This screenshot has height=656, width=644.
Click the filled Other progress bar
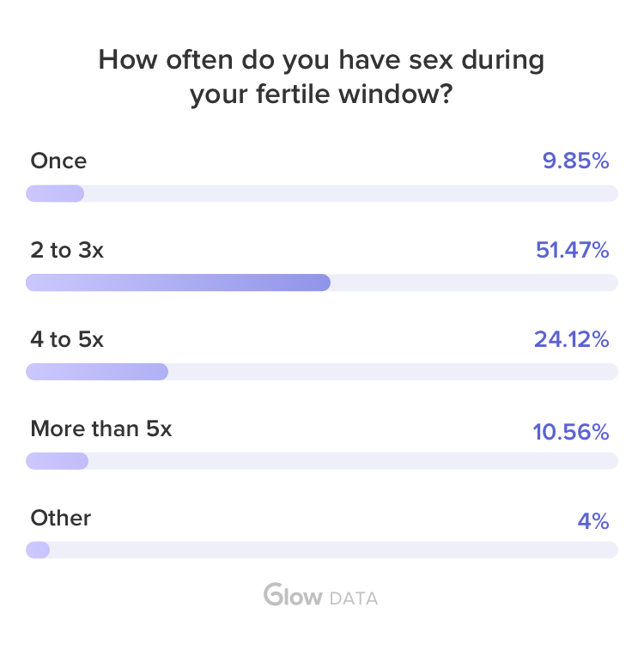[x=38, y=550]
